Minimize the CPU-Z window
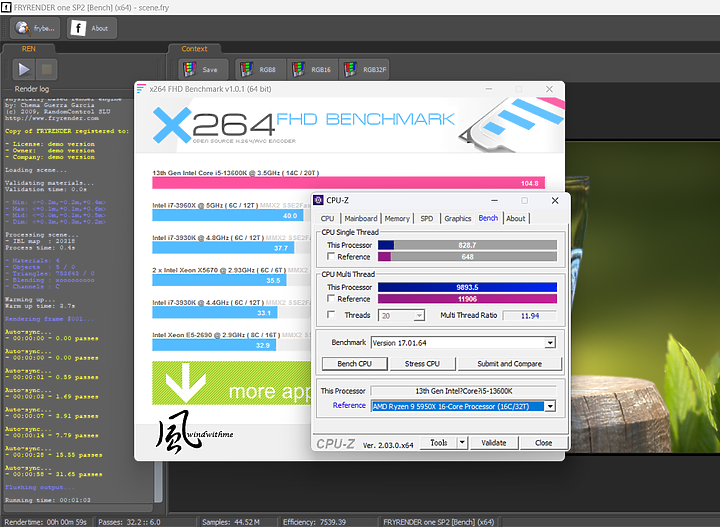 click(495, 200)
